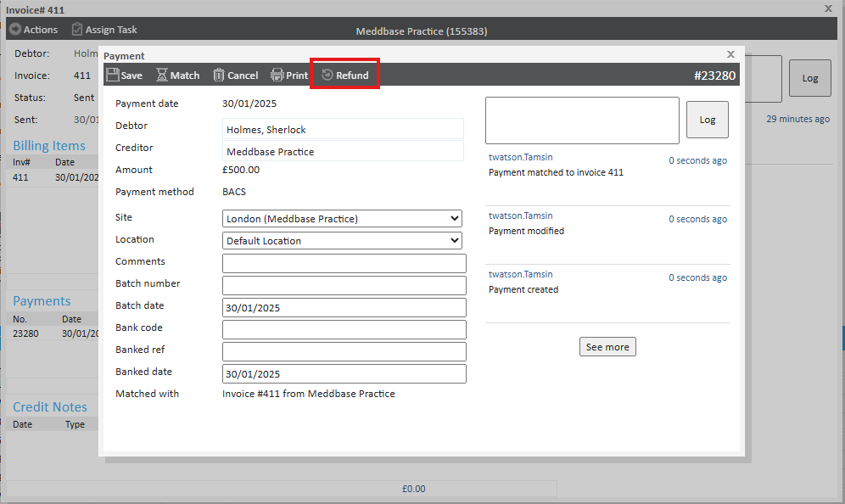
Task: Focus the Batch number field
Action: 344,285
